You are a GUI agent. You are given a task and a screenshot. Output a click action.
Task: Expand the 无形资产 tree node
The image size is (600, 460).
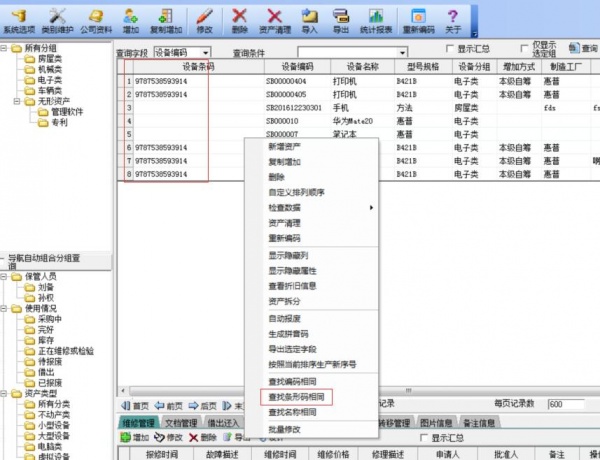16,101
